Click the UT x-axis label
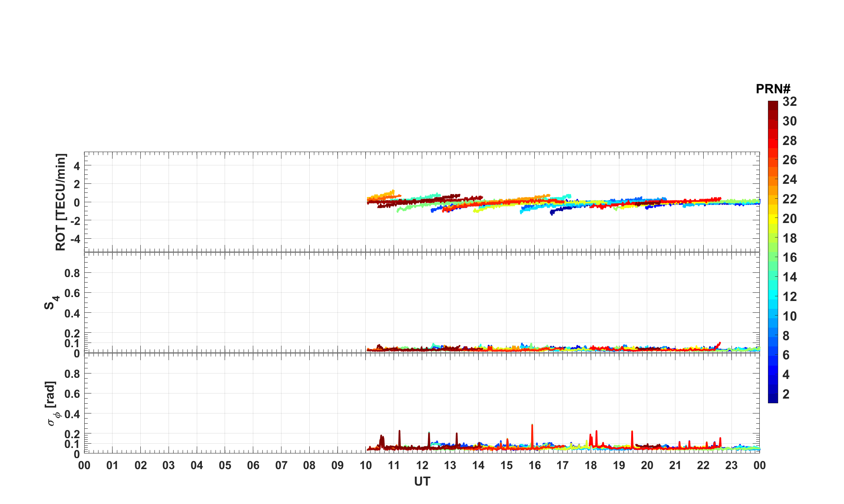This screenshot has height=504, width=844. pyautogui.click(x=422, y=481)
